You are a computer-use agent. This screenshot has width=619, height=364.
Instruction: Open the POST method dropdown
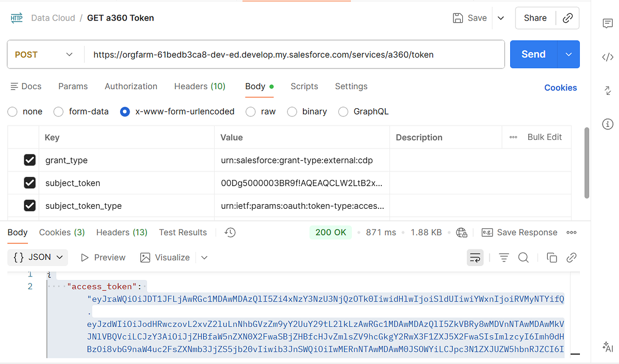[44, 55]
